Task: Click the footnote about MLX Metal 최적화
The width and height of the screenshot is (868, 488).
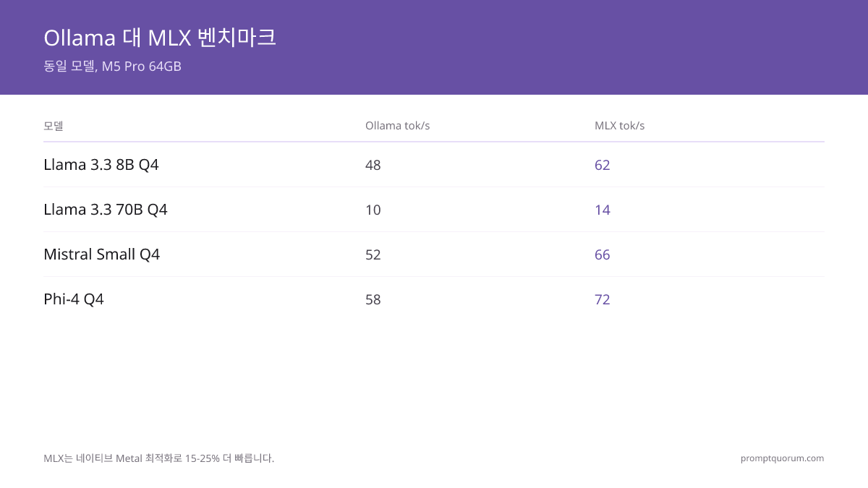Action: pyautogui.click(x=159, y=458)
